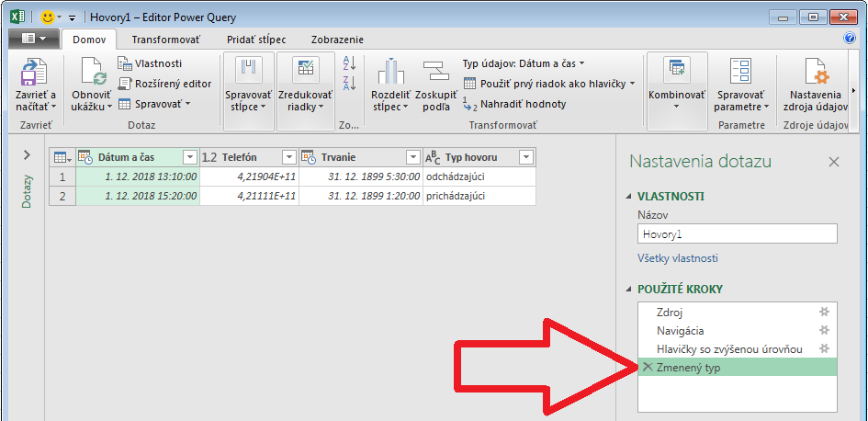
Task: Click cell 1. 12. 2018 13:10:00
Action: 138,177
